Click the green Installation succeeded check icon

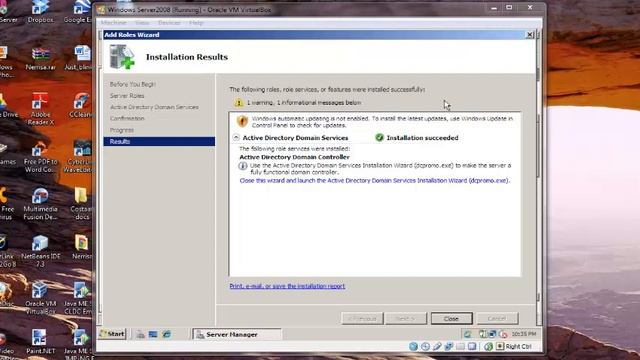[380, 138]
